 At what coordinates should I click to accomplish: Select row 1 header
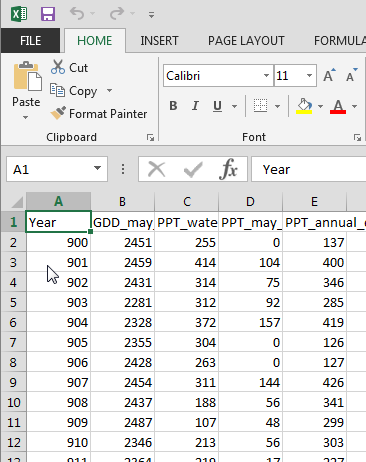13,222
